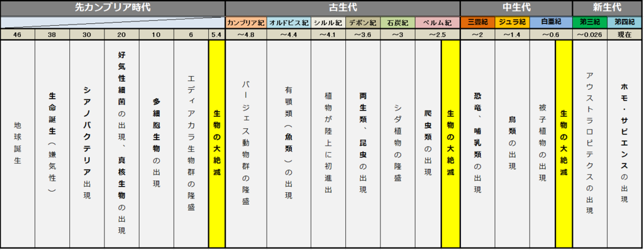This screenshot has width=644, height=250.
Task: Select the 白亜紀 period cell
Action: [551, 23]
